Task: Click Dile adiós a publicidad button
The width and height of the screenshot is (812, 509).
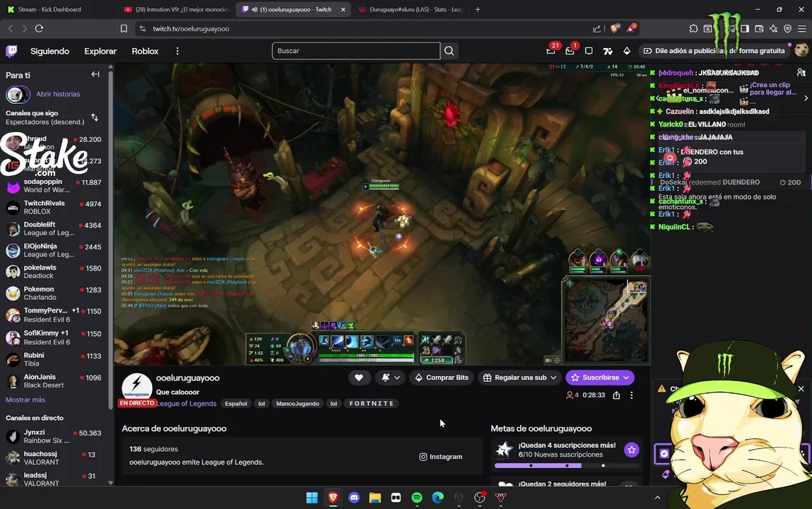Action: click(x=713, y=51)
